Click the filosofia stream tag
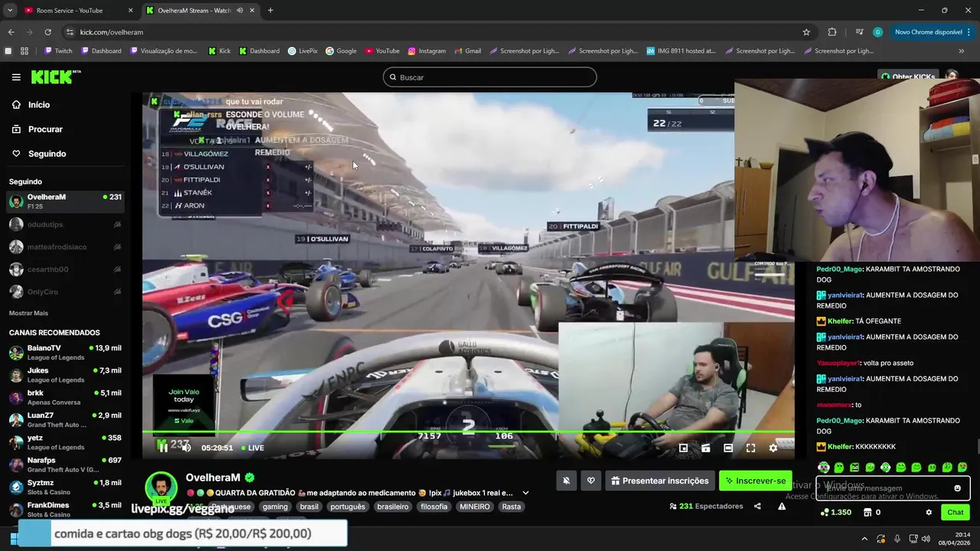This screenshot has width=980, height=551. (434, 507)
